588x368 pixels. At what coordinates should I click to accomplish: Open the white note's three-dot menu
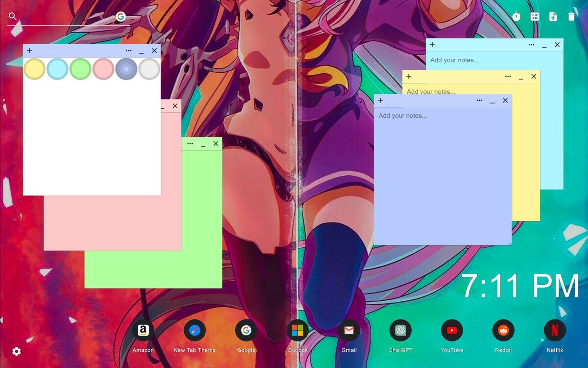(129, 51)
